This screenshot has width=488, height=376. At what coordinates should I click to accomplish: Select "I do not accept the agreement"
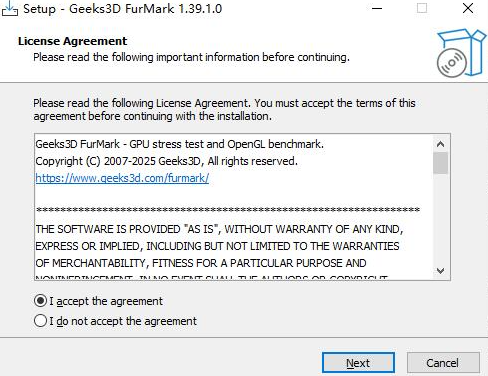(40, 321)
